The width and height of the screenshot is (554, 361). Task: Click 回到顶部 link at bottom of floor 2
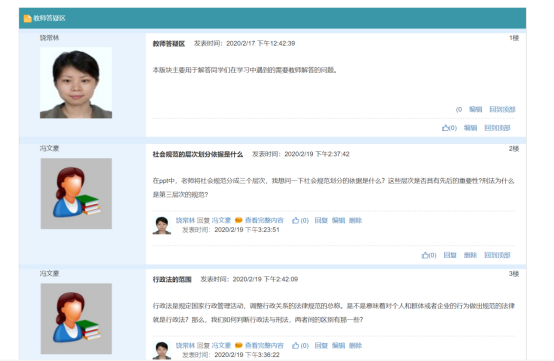pos(497,255)
